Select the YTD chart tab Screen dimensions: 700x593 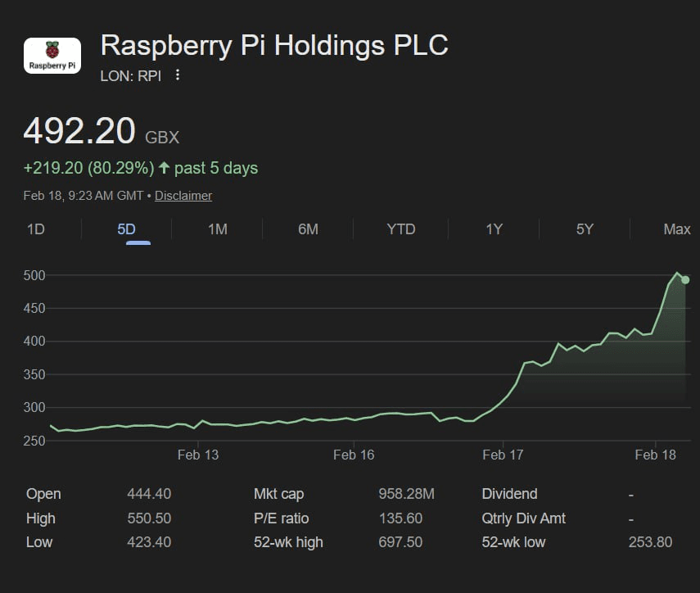pyautogui.click(x=400, y=229)
